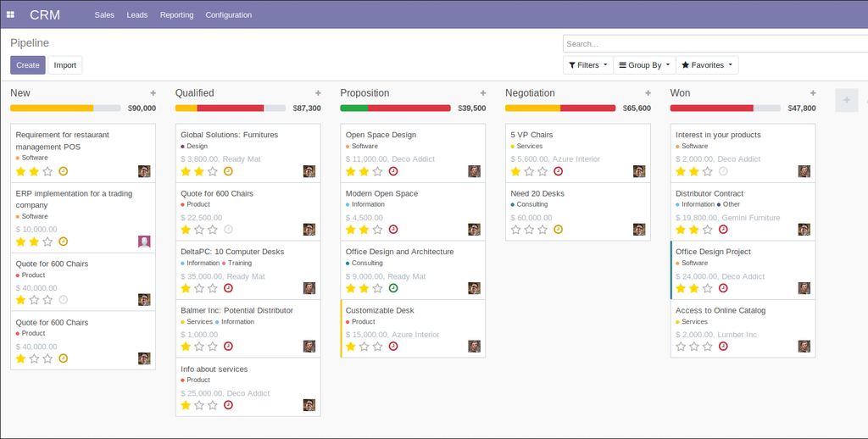This screenshot has width=868, height=439.
Task: Open activity clock on Info about services card
Action: (x=228, y=405)
